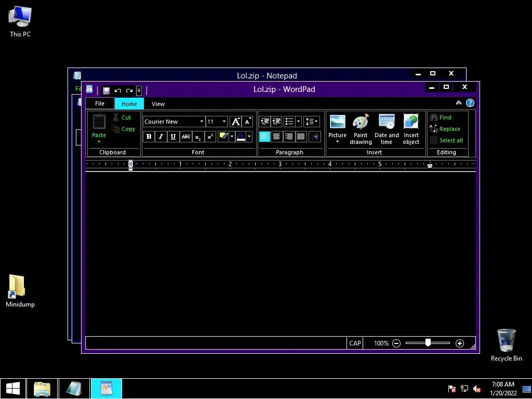Switch to the View ribbon tab
Image resolution: width=532 pixels, height=399 pixels.
point(158,104)
